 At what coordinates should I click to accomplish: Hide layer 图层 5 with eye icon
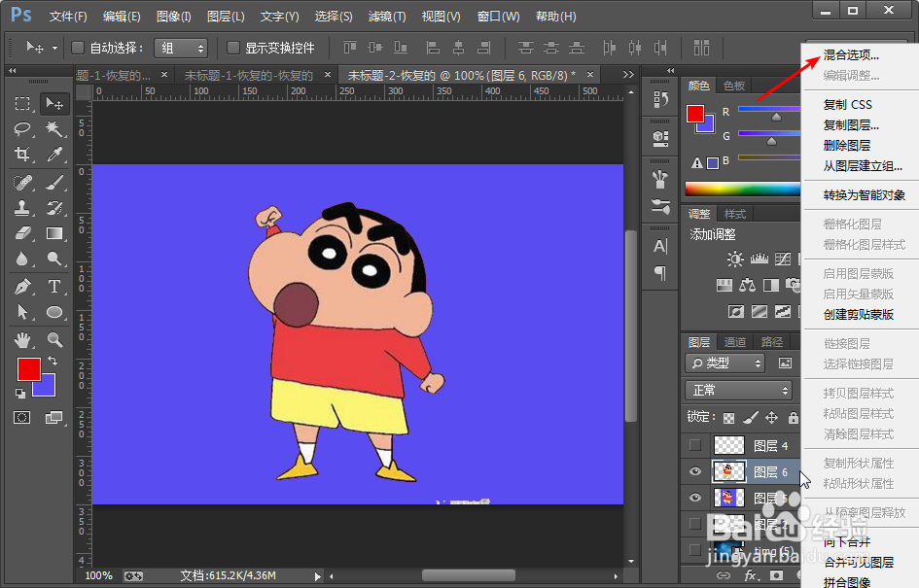point(695,498)
